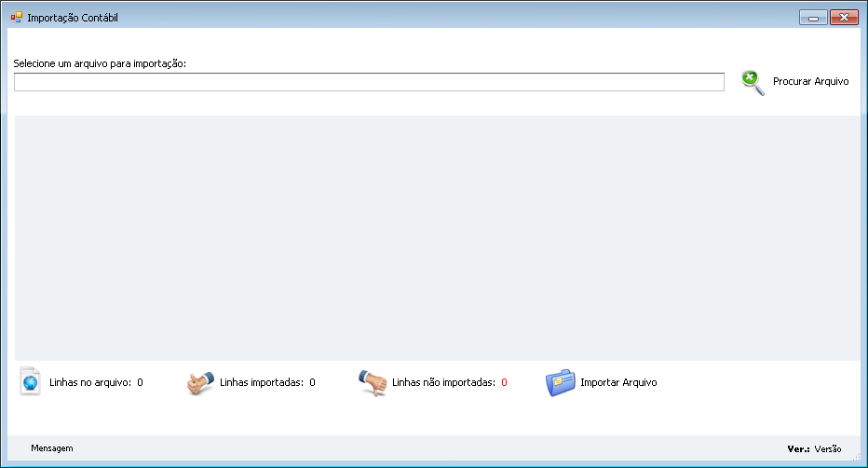
Task: Click the "Ver.: Versão" status bar entry
Action: [814, 448]
